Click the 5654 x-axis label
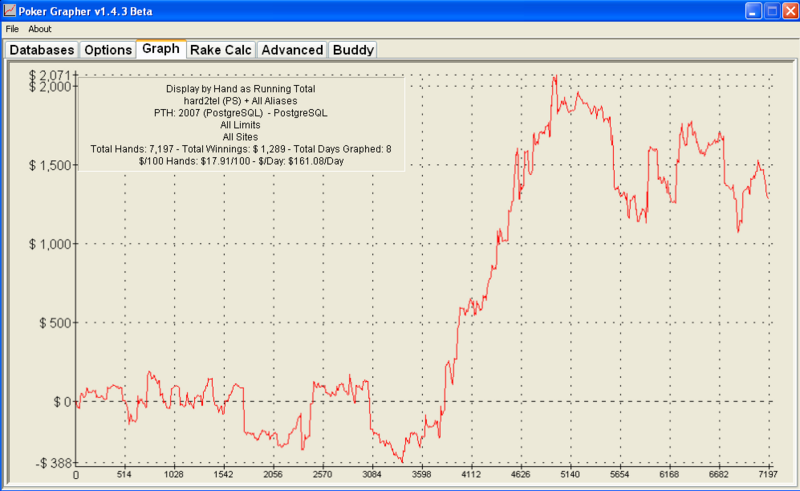 619,475
